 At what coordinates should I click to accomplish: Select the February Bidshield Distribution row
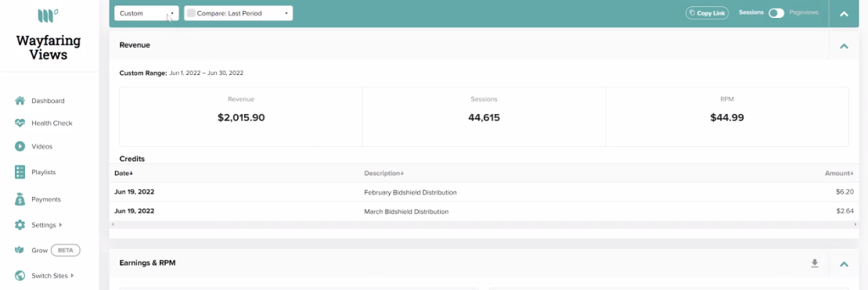click(x=484, y=192)
